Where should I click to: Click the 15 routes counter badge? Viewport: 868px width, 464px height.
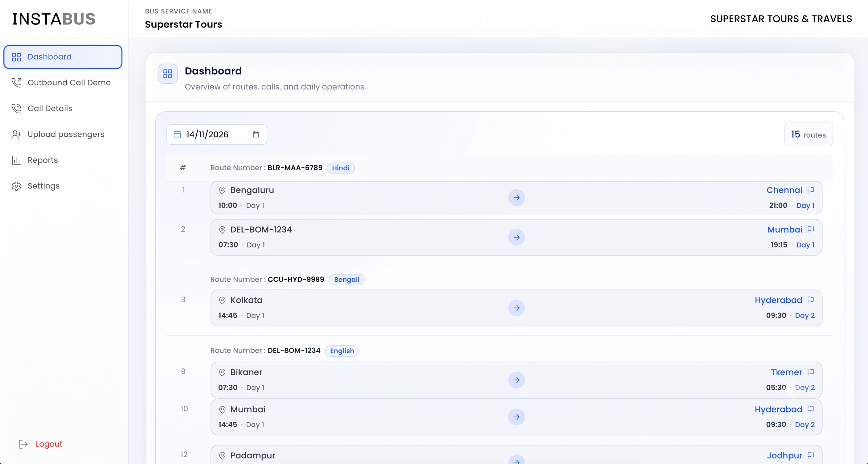point(809,134)
